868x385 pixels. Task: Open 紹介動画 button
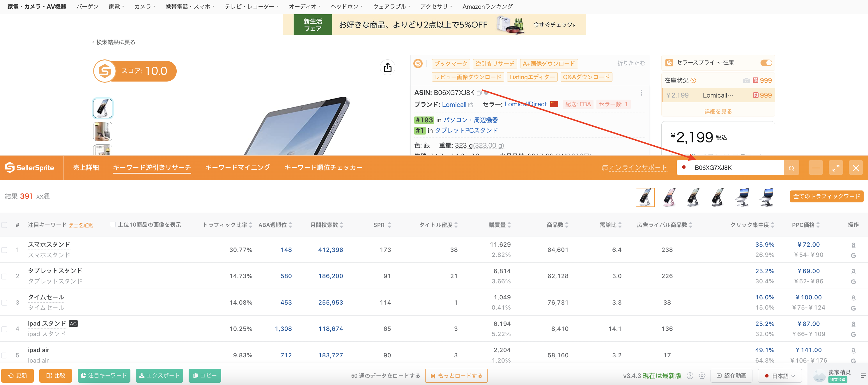click(731, 376)
